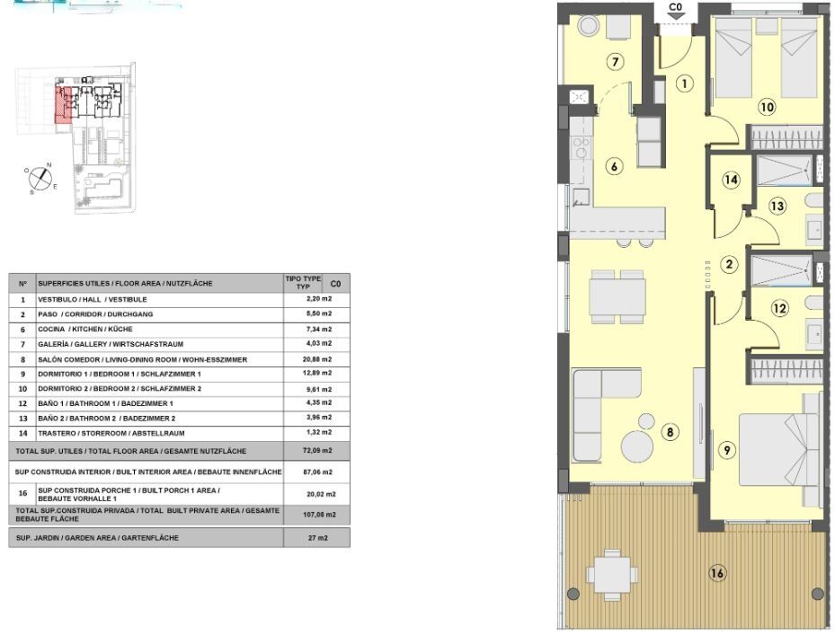
Task: Click the '27 m2' garden area value
Action: (318, 538)
